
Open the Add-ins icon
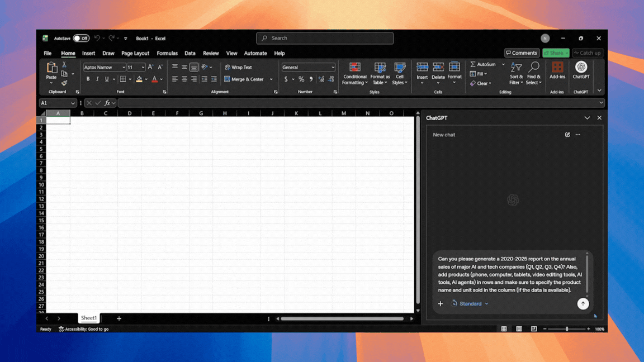coord(557,73)
